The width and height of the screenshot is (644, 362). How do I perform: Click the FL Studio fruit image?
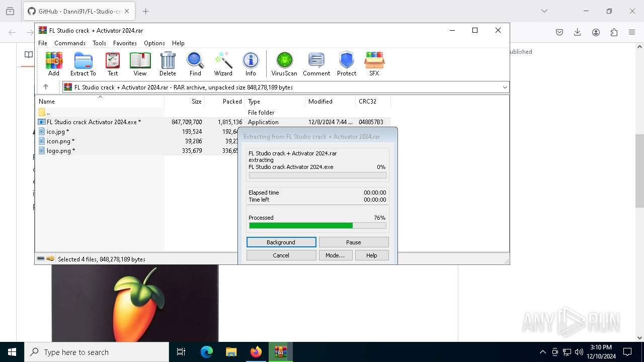point(135,304)
